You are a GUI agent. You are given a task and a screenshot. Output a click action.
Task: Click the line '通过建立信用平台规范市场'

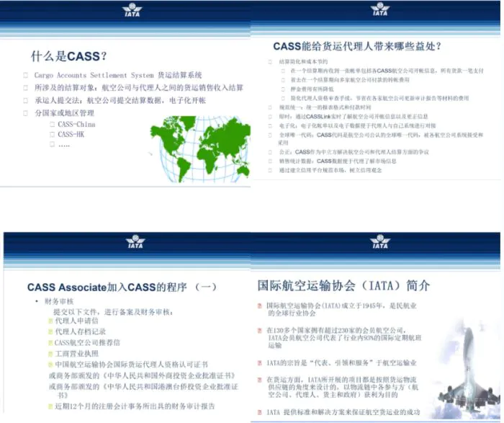[x=330, y=170]
